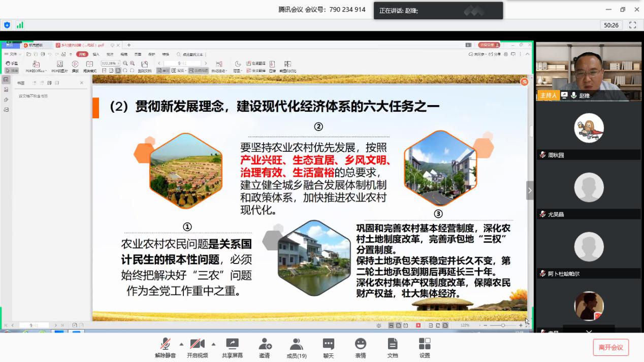Image resolution: width=644 pixels, height=362 pixels.
Task: Click the blue meeting security shield icon
Action: (x=7, y=25)
